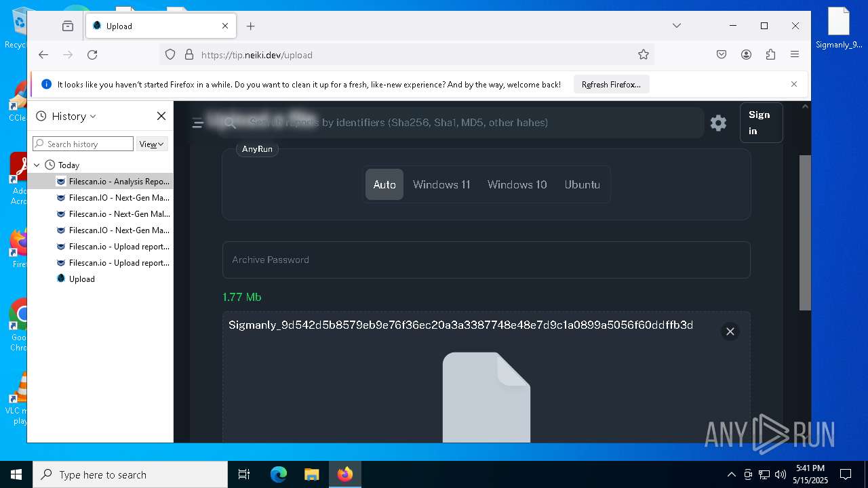This screenshot has height=488, width=868.
Task: Open a new tab
Action: pos(251,26)
